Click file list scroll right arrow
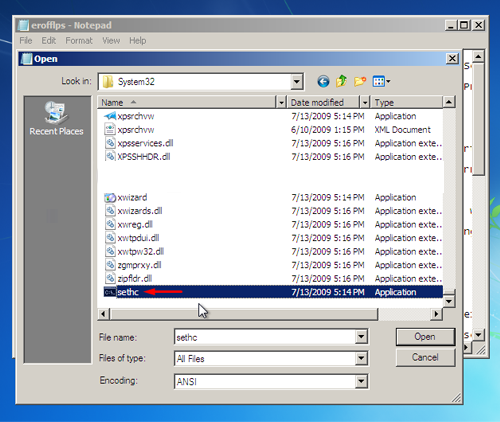This screenshot has width=500, height=422. [436, 314]
